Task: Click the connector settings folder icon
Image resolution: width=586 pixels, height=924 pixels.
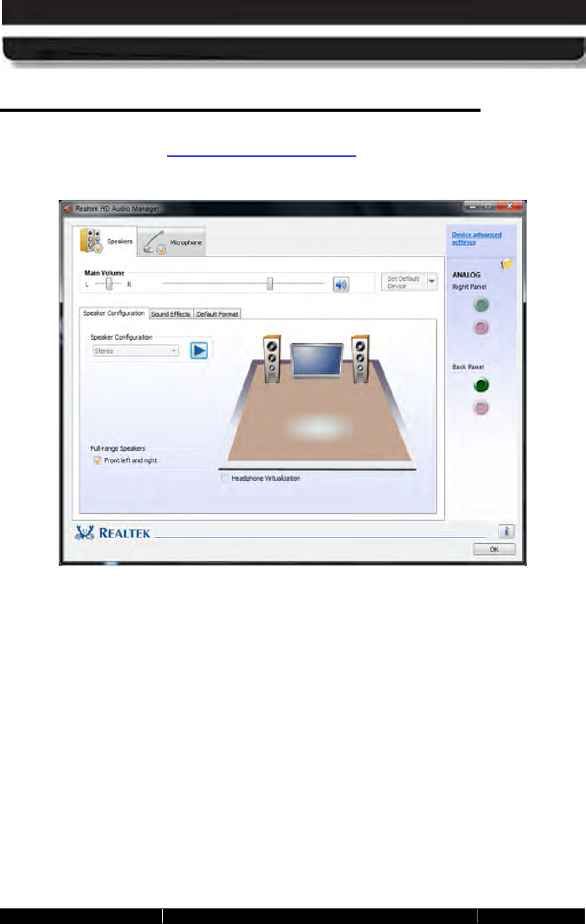Action: click(507, 264)
